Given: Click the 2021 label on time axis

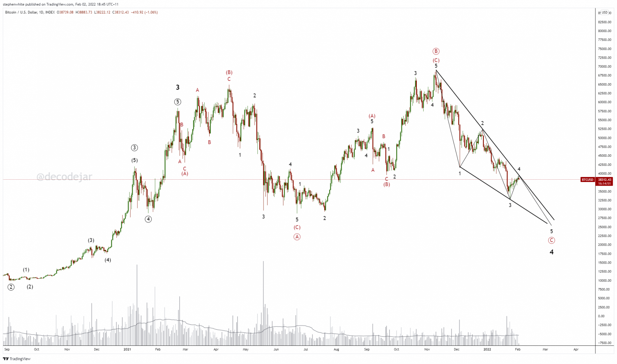Looking at the screenshot, I should pos(127,350).
